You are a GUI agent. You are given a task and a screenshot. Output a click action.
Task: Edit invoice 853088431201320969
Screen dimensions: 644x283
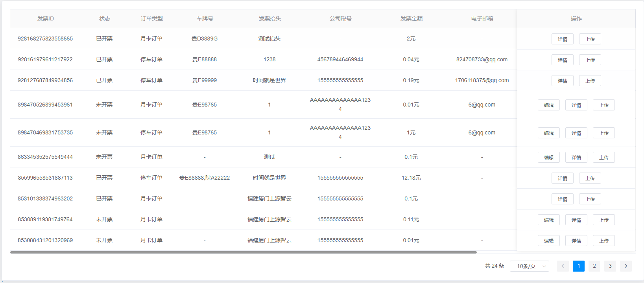click(x=548, y=241)
